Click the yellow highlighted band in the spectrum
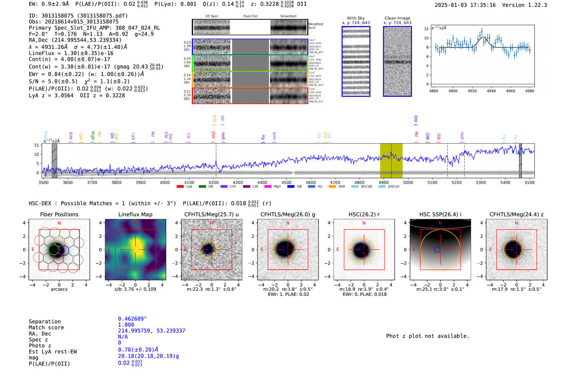Screen dimensions: 576x392 [x=391, y=160]
